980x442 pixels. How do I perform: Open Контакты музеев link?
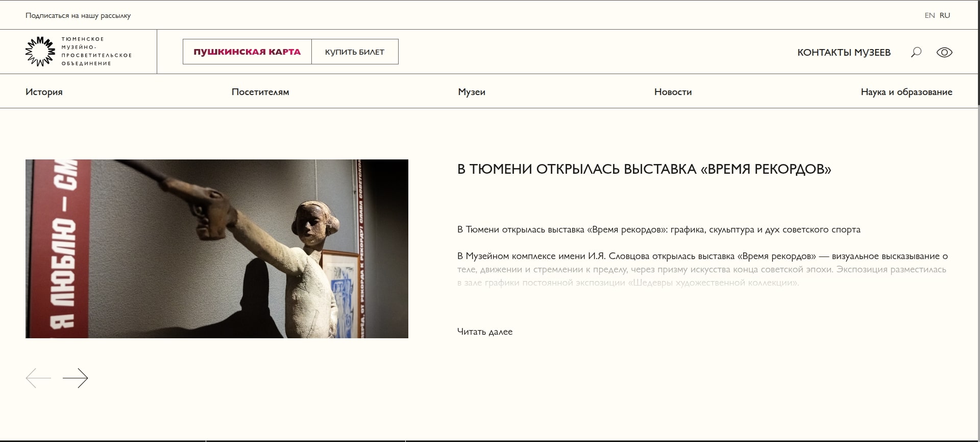(844, 52)
